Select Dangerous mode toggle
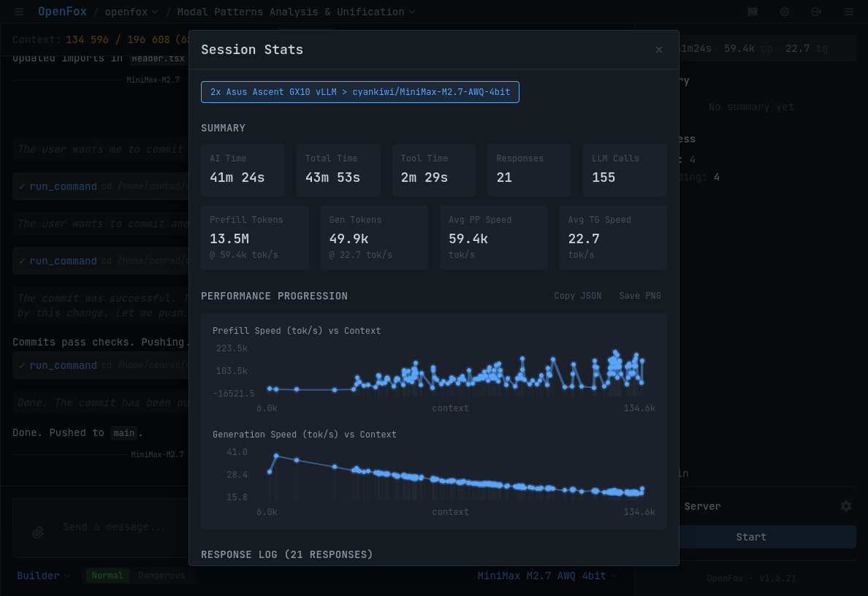Screen dimensions: 868x596 (161, 576)
